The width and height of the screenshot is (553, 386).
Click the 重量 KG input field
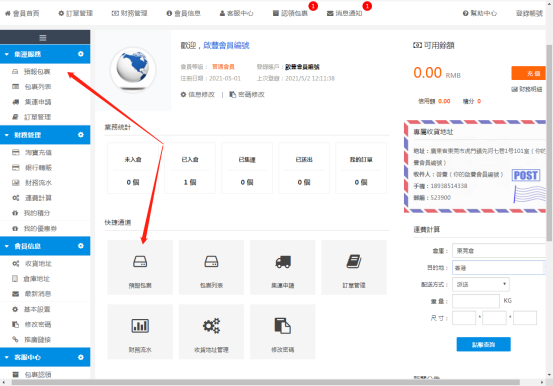476,301
